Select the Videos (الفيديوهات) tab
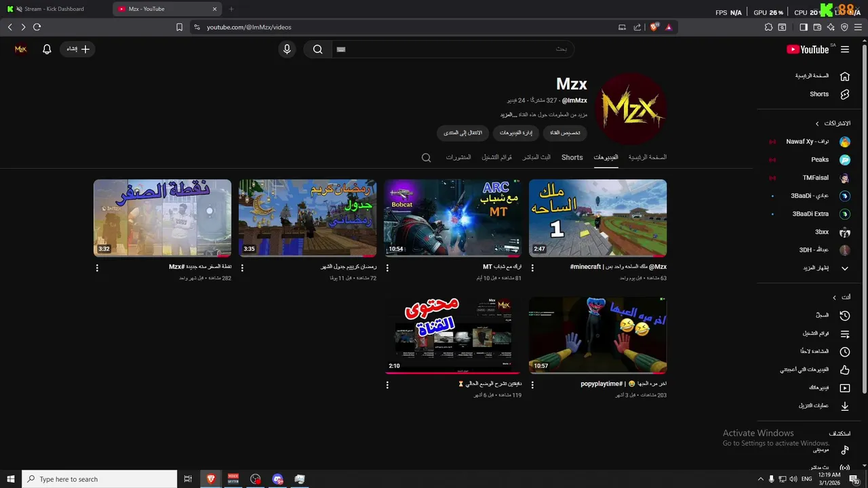 (606, 157)
